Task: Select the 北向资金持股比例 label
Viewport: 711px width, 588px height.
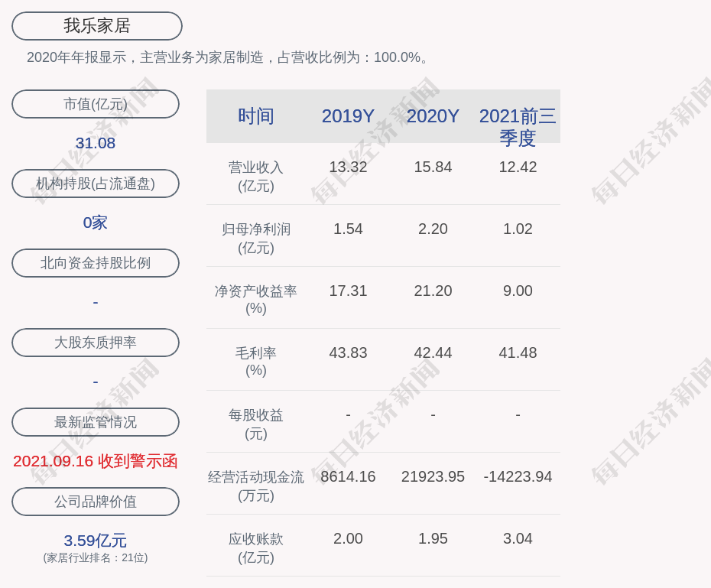Action: [x=96, y=263]
